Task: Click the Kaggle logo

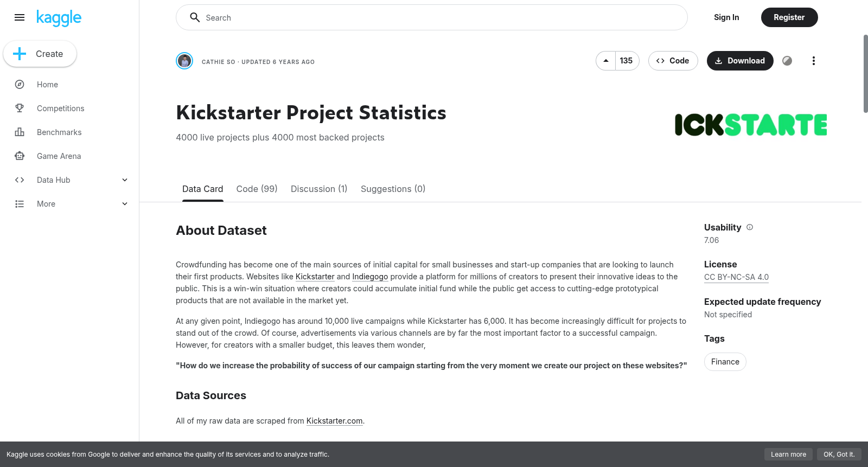Action: (x=59, y=18)
